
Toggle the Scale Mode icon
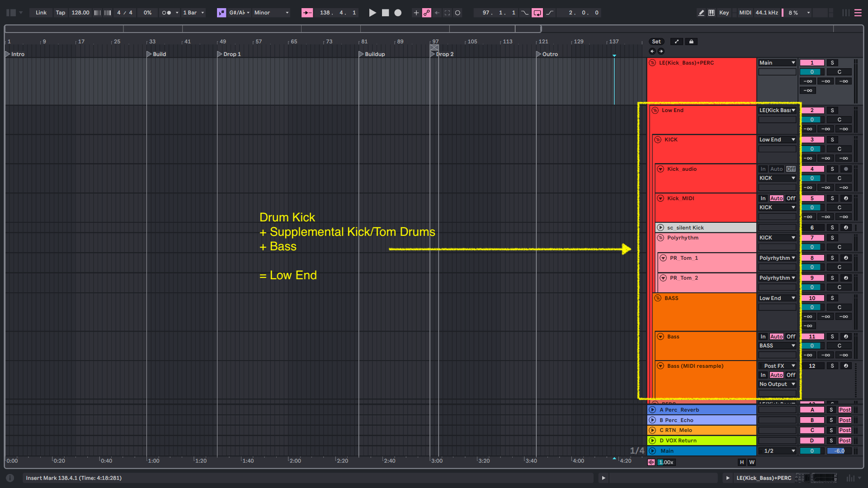[221, 13]
